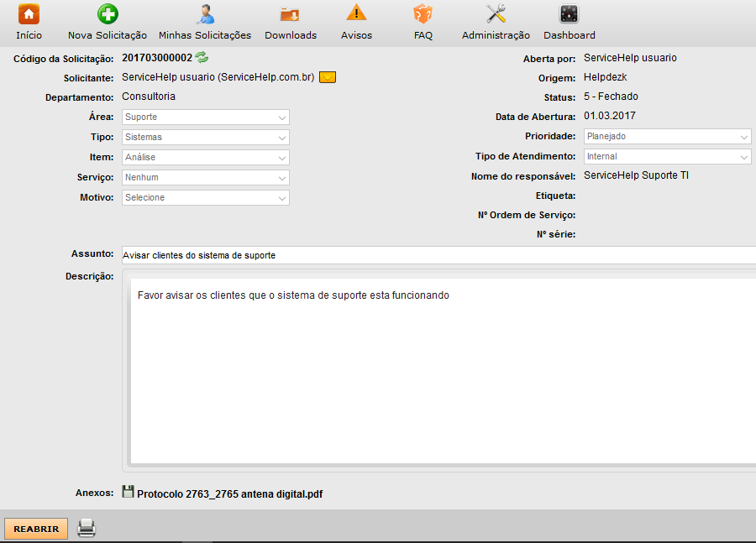This screenshot has height=543, width=756.
Task: Open attachment Protocolo 2763_2765 antena digital.pdf
Action: [229, 494]
